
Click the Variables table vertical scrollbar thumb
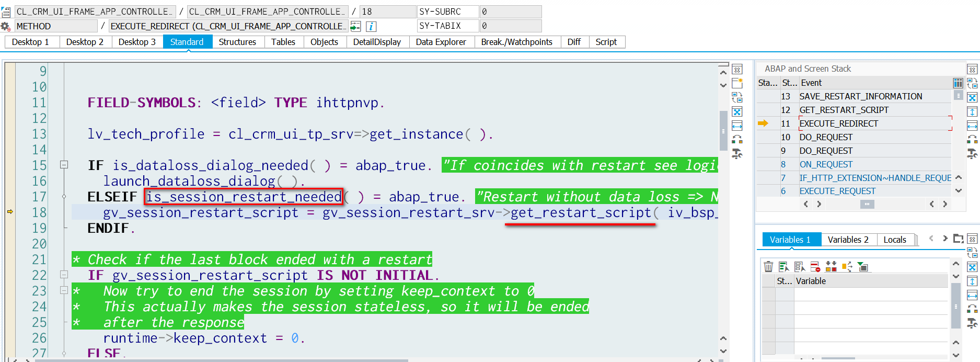click(955, 306)
